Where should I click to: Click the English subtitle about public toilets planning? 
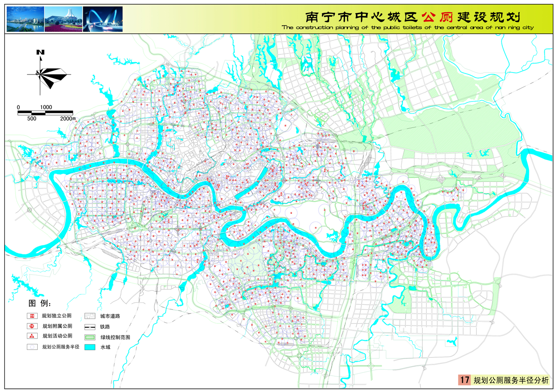[408, 27]
